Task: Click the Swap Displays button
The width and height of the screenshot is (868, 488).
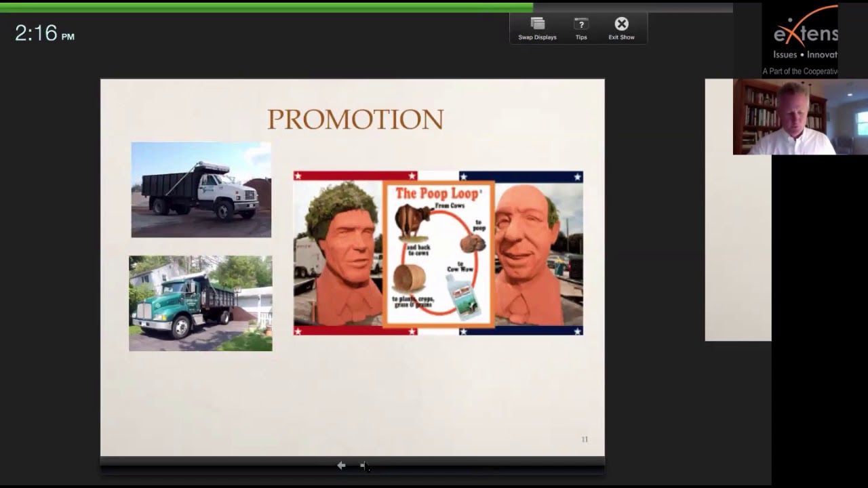Action: point(537,29)
